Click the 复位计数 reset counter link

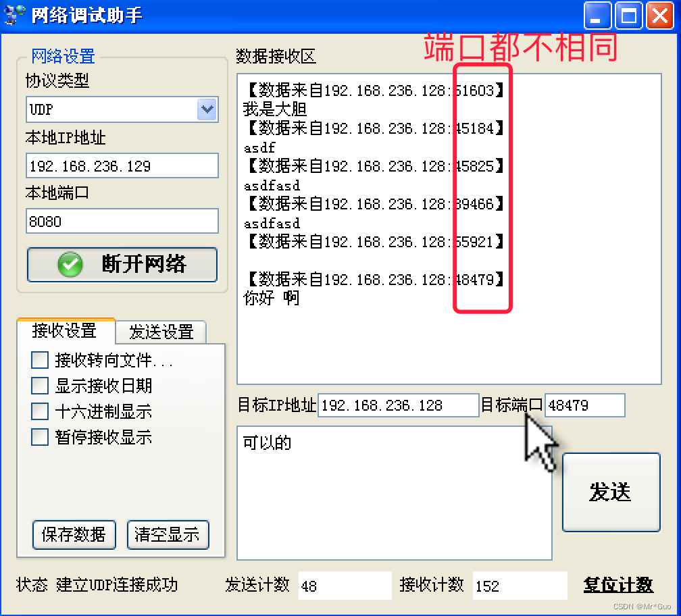(x=619, y=586)
